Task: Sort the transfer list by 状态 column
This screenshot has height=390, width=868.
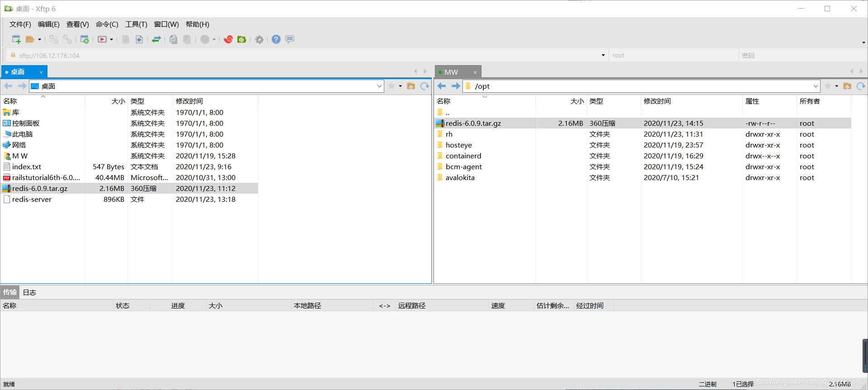Action: 132,306
